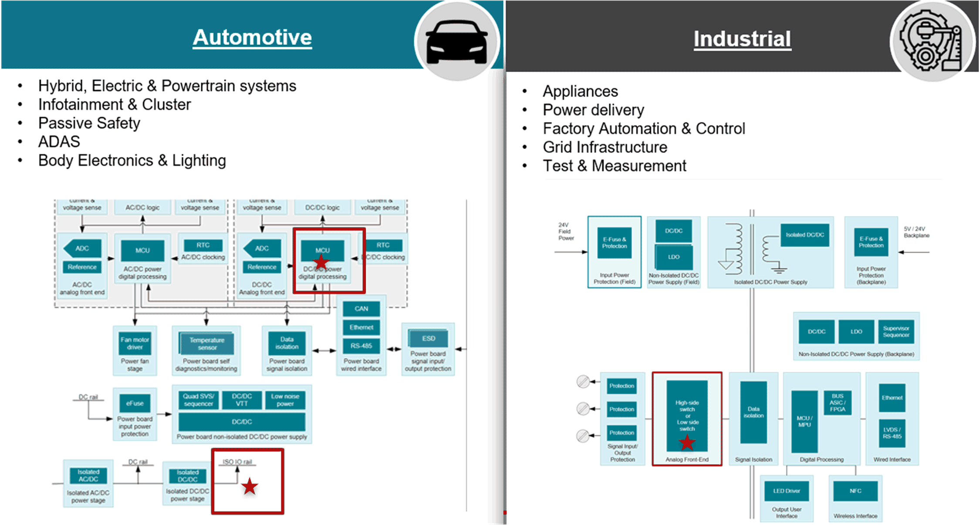Select the LED Driver block
The height and width of the screenshot is (525, 980).
pos(786,491)
